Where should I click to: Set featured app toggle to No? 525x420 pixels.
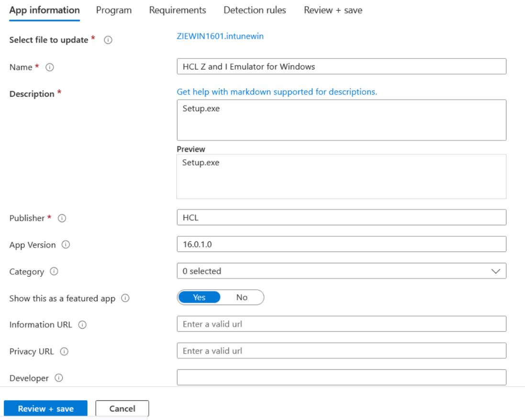coord(242,297)
